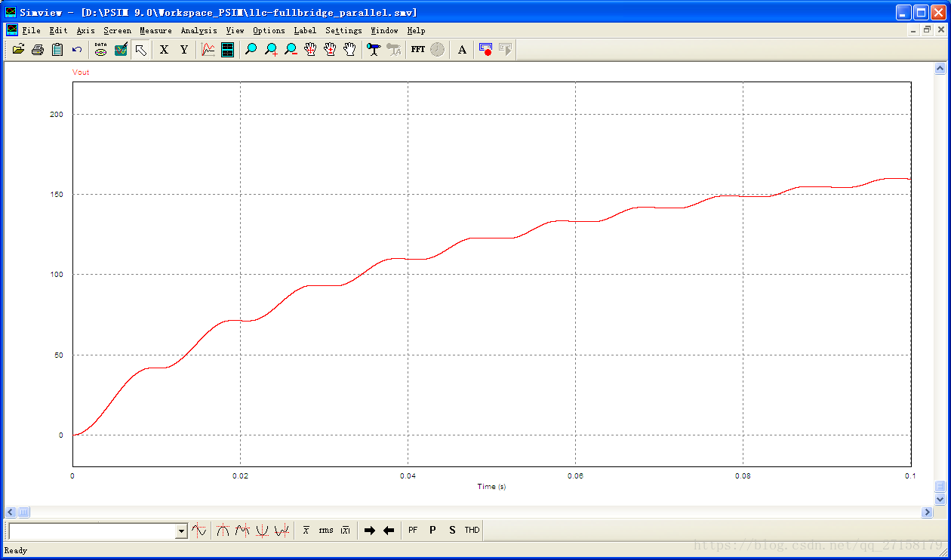Screen dimensions: 951x560
Task: Click the zoom out magnifier with minus
Action: coord(291,50)
